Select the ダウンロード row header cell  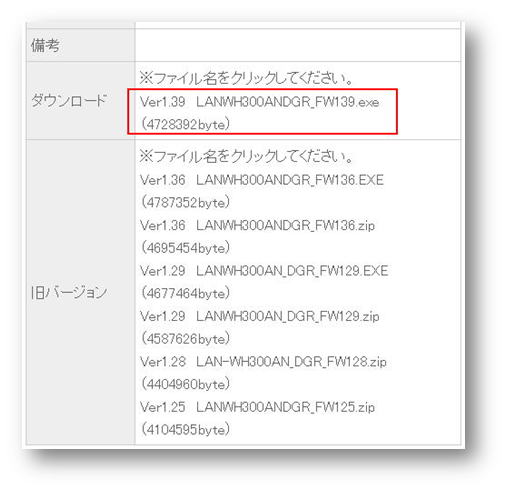pyautogui.click(x=81, y=101)
